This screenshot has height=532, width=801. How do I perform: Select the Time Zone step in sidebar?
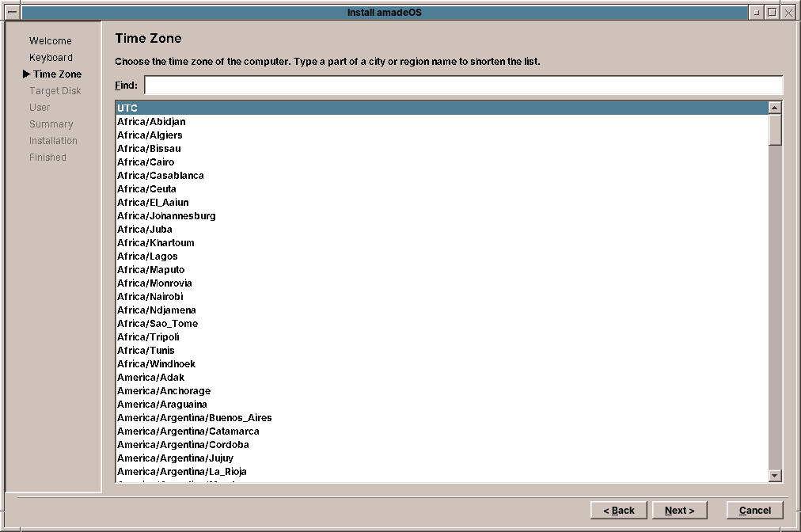57,74
